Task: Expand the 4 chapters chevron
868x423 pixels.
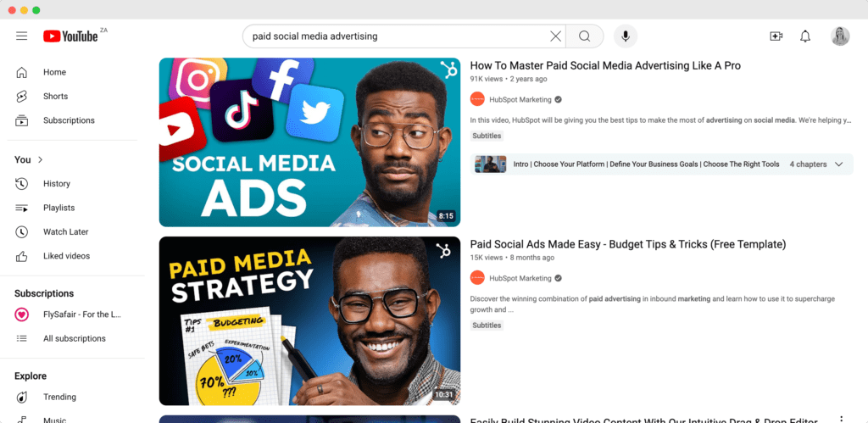Action: pos(838,164)
